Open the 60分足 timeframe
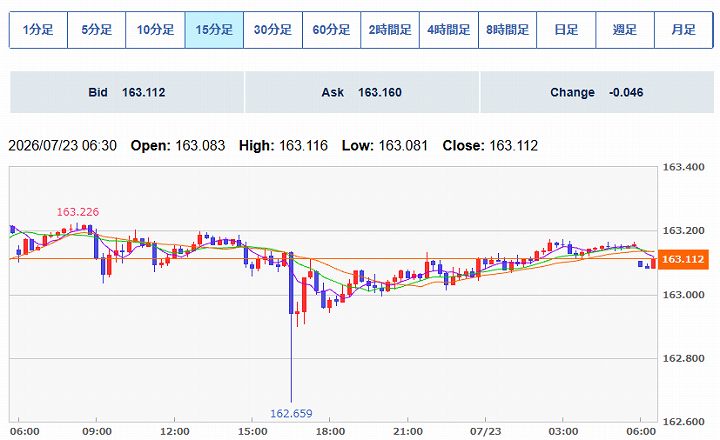The image size is (720, 440). pyautogui.click(x=332, y=30)
